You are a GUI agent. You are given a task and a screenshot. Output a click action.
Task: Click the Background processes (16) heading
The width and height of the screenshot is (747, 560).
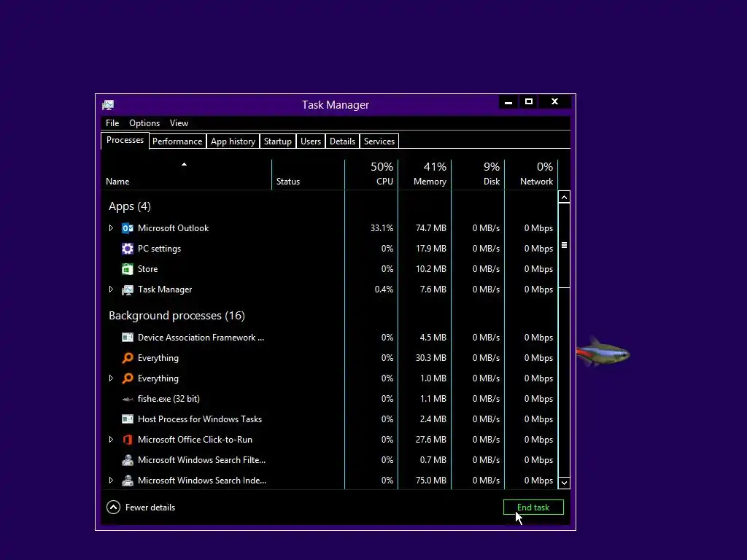(x=177, y=315)
